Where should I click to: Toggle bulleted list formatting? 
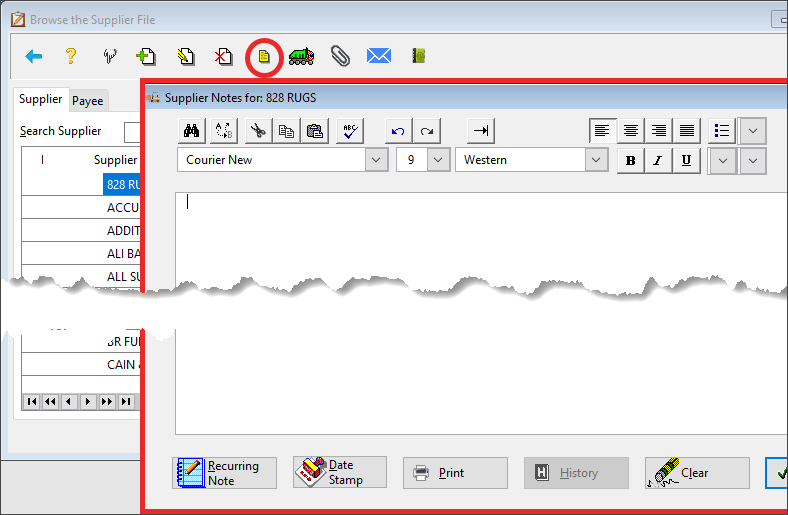[x=722, y=131]
